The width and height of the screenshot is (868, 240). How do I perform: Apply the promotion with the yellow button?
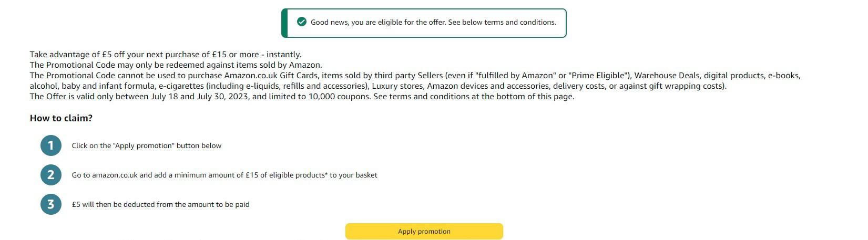click(x=424, y=231)
